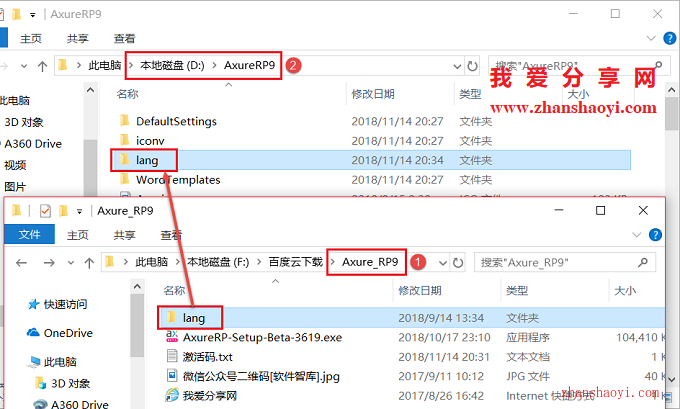Open the 共享 tab in Axure_RP9 window

[124, 235]
